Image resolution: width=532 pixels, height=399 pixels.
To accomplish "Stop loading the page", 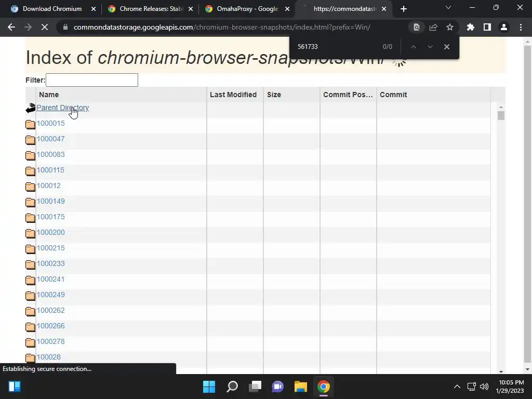I will click(45, 27).
